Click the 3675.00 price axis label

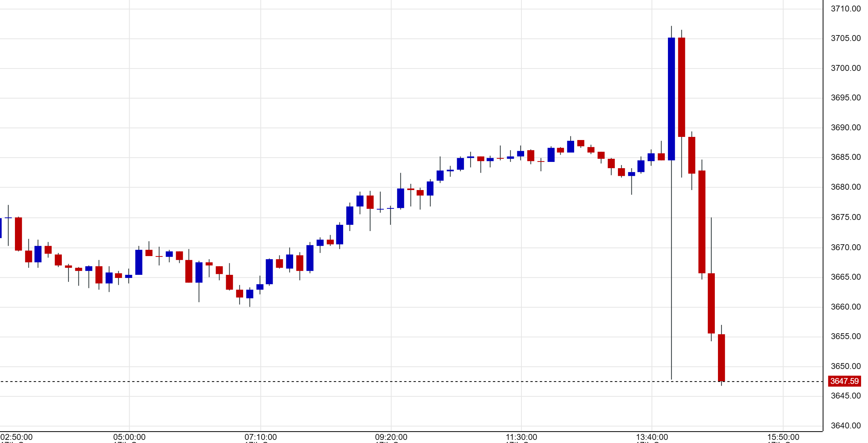(x=845, y=217)
